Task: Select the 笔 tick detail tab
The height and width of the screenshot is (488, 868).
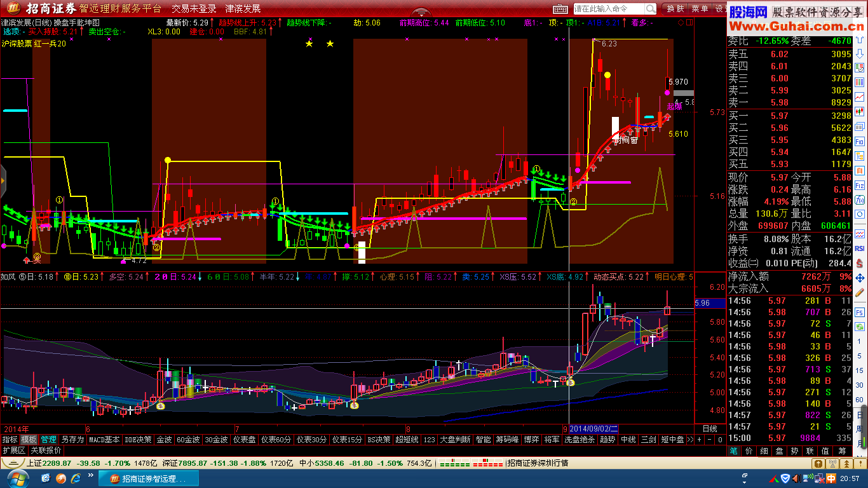Action: click(x=734, y=451)
